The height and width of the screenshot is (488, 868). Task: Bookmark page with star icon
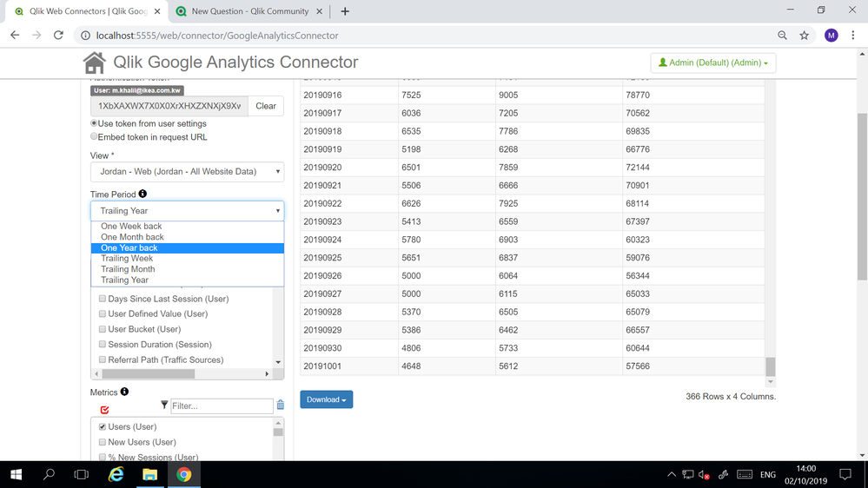click(x=805, y=36)
